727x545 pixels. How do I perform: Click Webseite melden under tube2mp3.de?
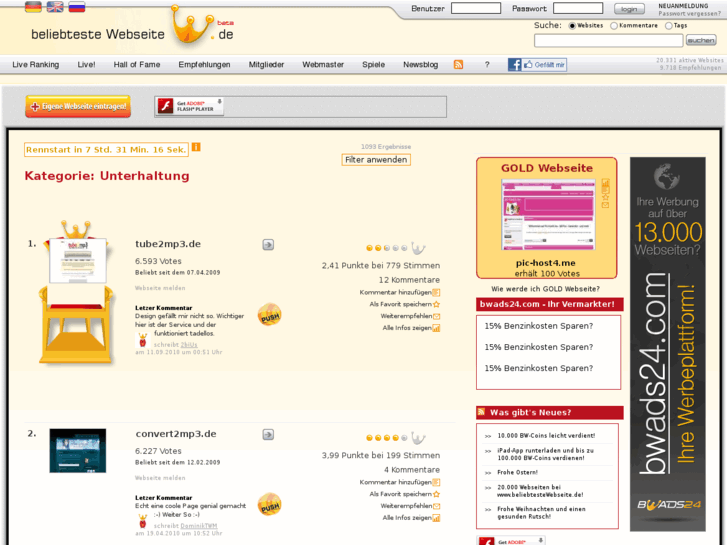[160, 288]
